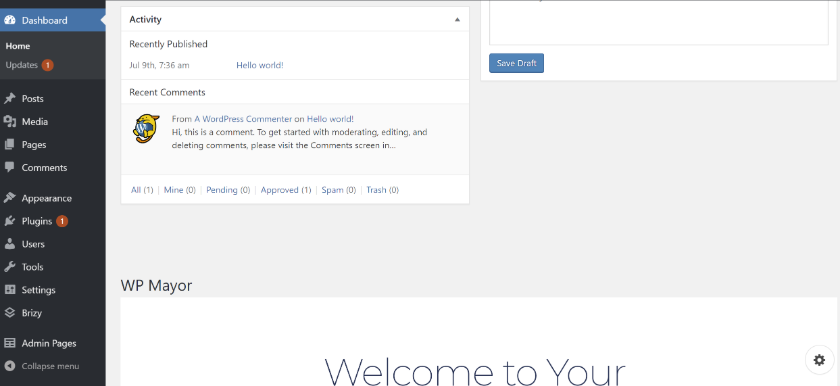Click the comment excerpt text
This screenshot has width=840, height=386.
click(x=299, y=139)
